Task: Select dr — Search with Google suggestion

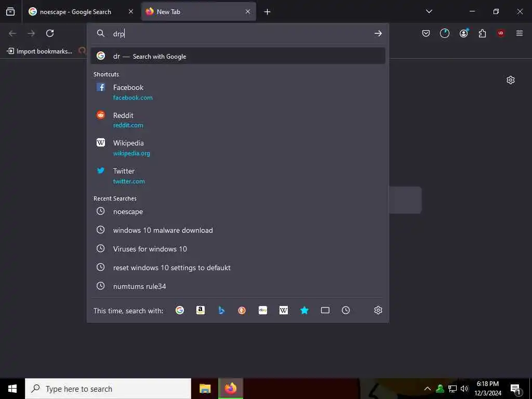Action: click(x=238, y=56)
